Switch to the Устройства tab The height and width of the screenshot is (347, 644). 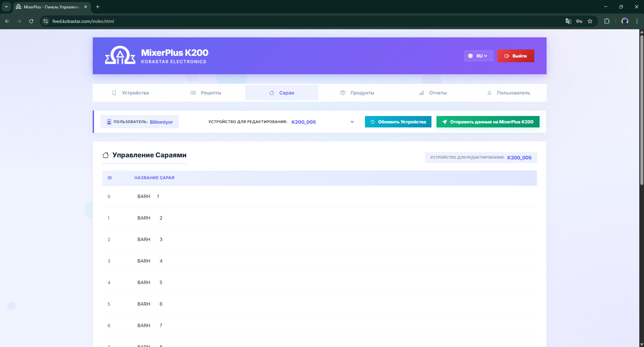point(131,93)
